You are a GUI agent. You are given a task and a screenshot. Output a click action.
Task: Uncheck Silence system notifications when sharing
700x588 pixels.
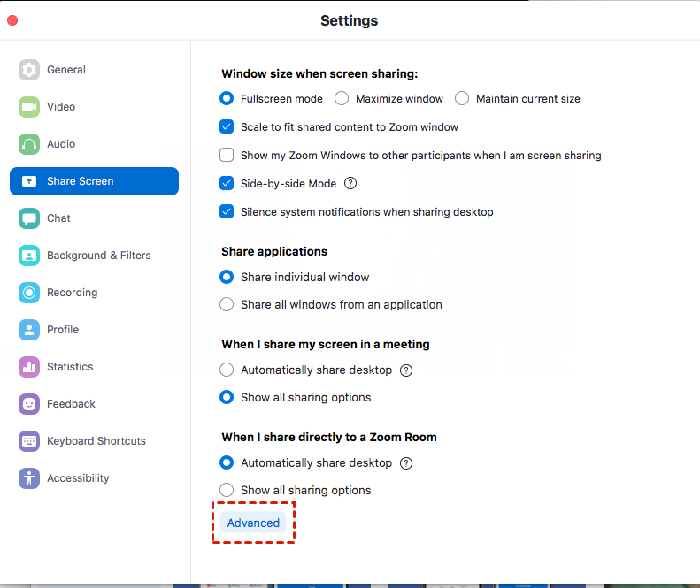227,212
